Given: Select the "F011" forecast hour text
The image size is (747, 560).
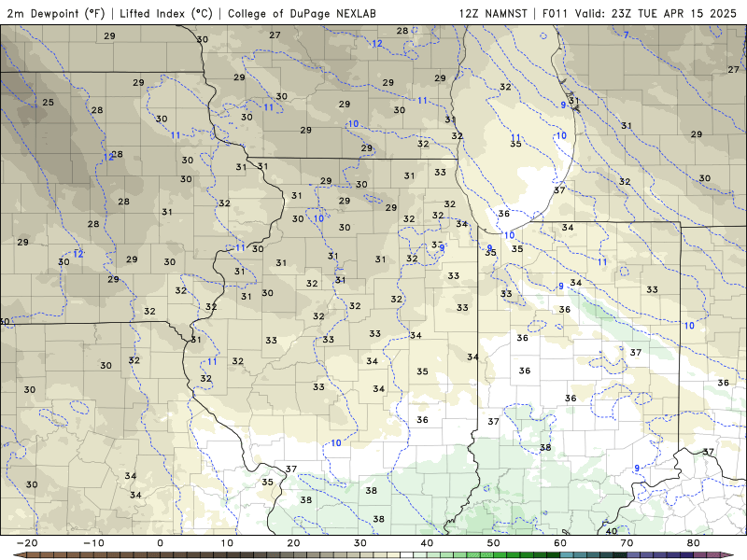Looking at the screenshot, I should [x=555, y=13].
